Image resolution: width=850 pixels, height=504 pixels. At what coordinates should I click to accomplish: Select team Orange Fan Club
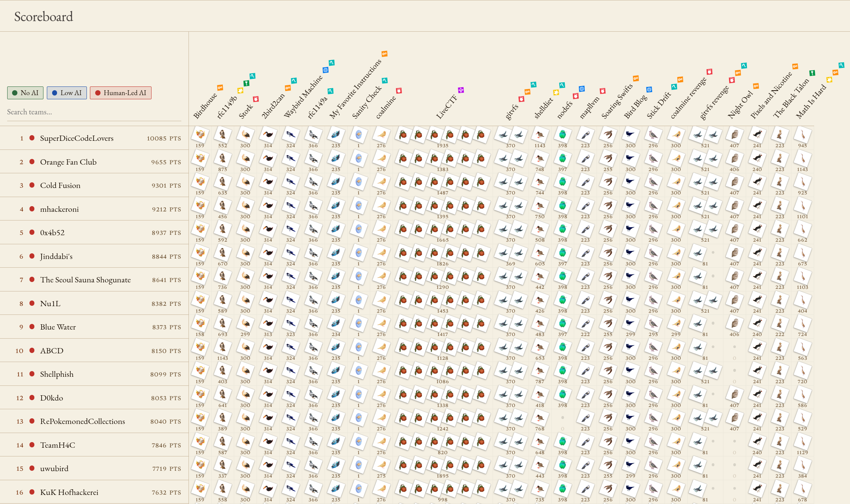tap(68, 162)
